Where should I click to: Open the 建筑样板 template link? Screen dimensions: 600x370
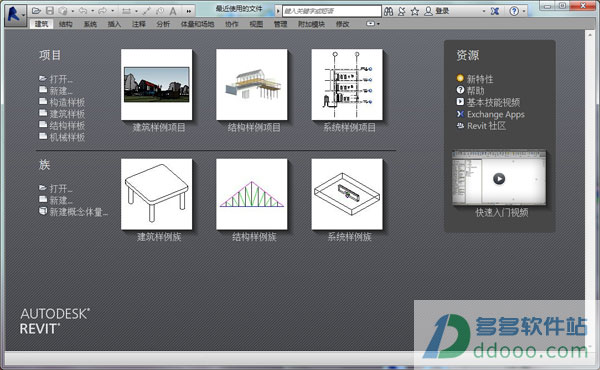click(x=67, y=114)
